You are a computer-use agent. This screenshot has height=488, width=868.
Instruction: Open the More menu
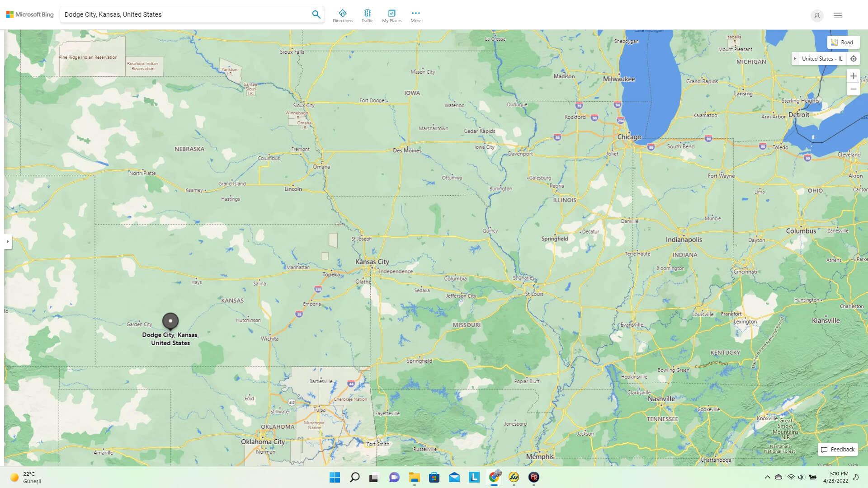tap(415, 16)
